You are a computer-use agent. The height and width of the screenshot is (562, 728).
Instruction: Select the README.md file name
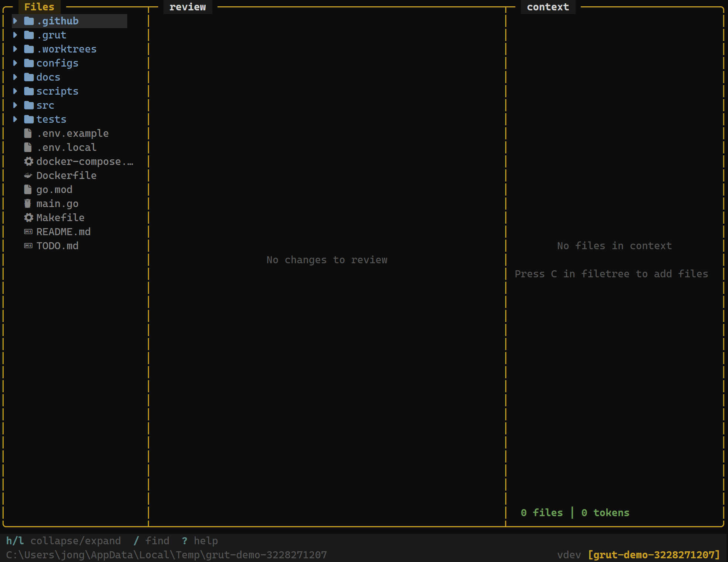click(x=63, y=232)
